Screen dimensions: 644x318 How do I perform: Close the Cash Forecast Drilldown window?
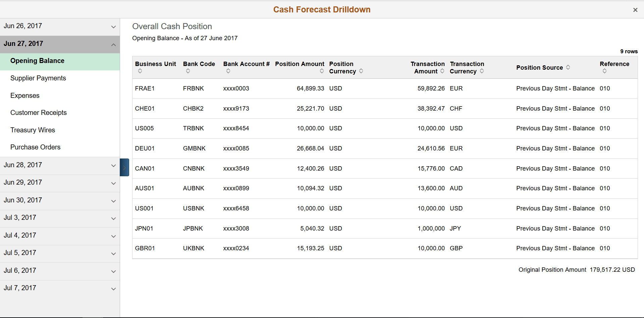[x=635, y=10]
